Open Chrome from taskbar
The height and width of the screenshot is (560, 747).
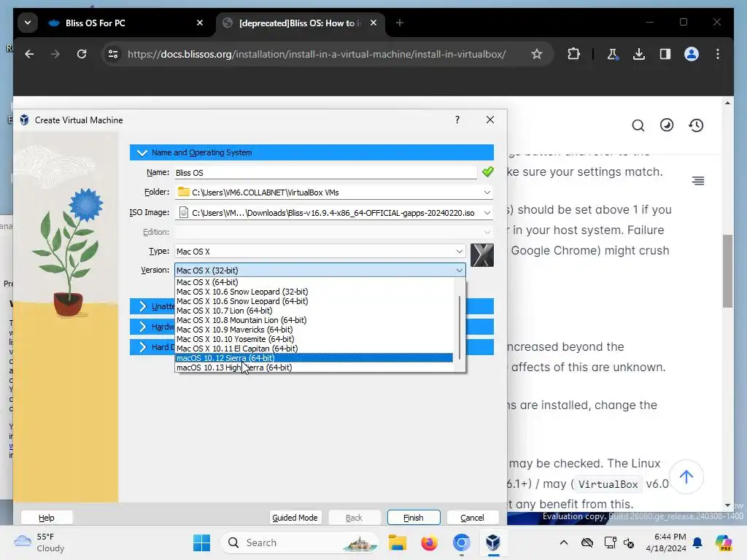tap(461, 542)
